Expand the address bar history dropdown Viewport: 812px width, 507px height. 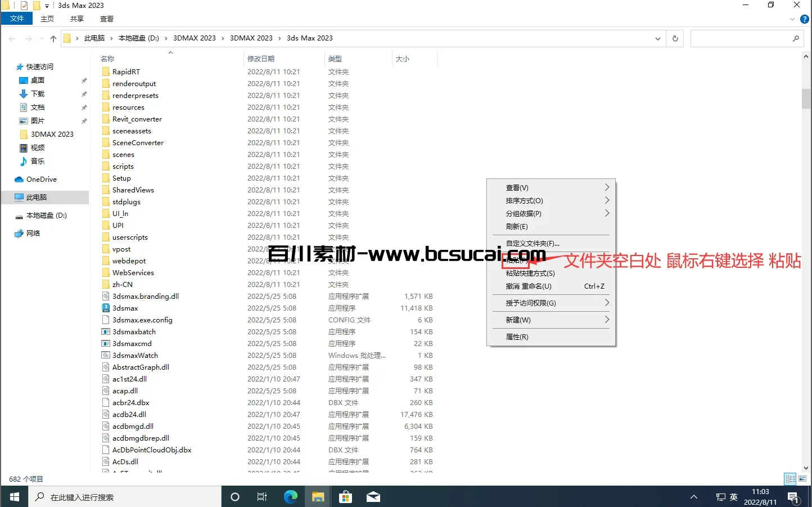657,38
